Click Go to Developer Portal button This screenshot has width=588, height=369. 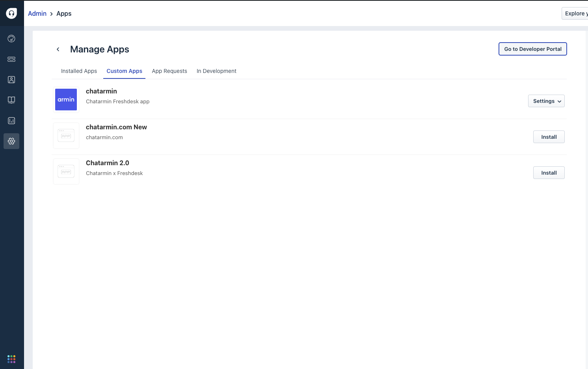pos(532,49)
